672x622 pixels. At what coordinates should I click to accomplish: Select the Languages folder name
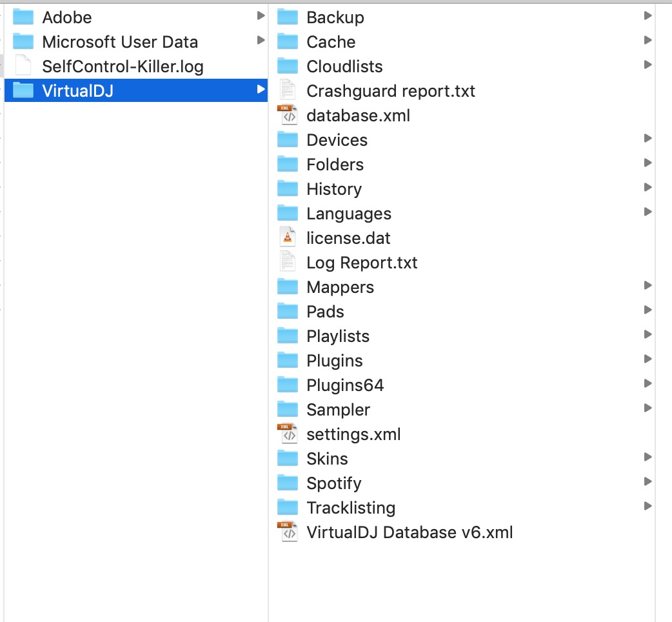[x=349, y=214]
